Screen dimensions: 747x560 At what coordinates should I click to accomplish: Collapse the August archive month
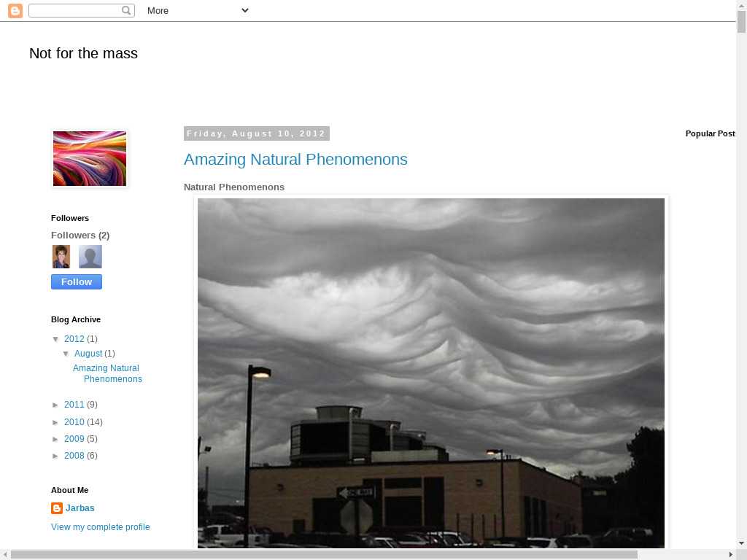tap(66, 354)
